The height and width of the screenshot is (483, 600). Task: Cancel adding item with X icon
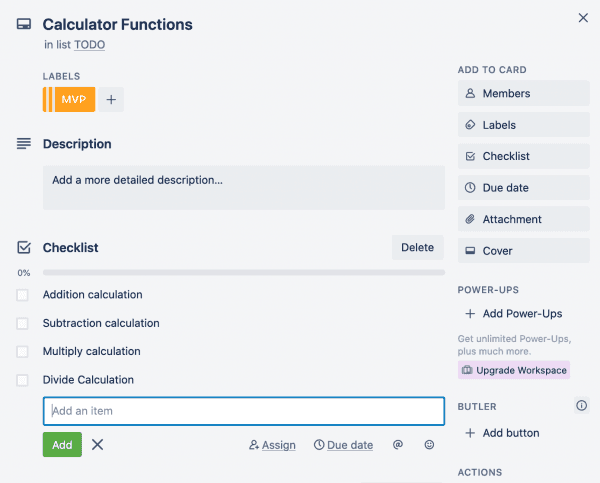tap(97, 445)
